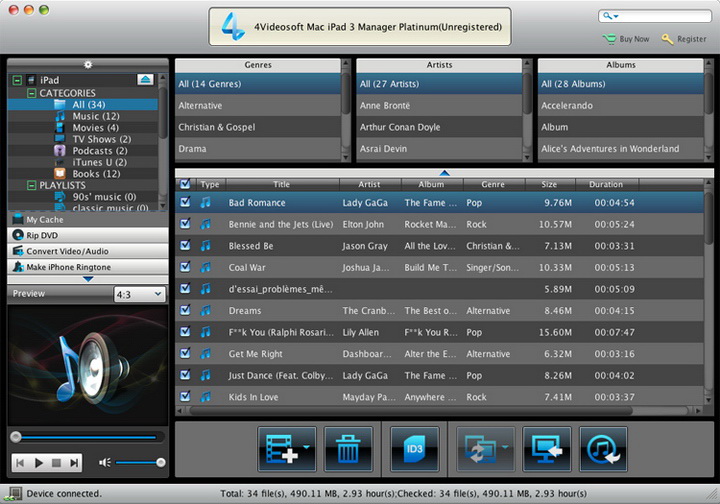Screen dimensions: 720x504
Task: Select Christian & Gospel genre
Action: pos(258,127)
